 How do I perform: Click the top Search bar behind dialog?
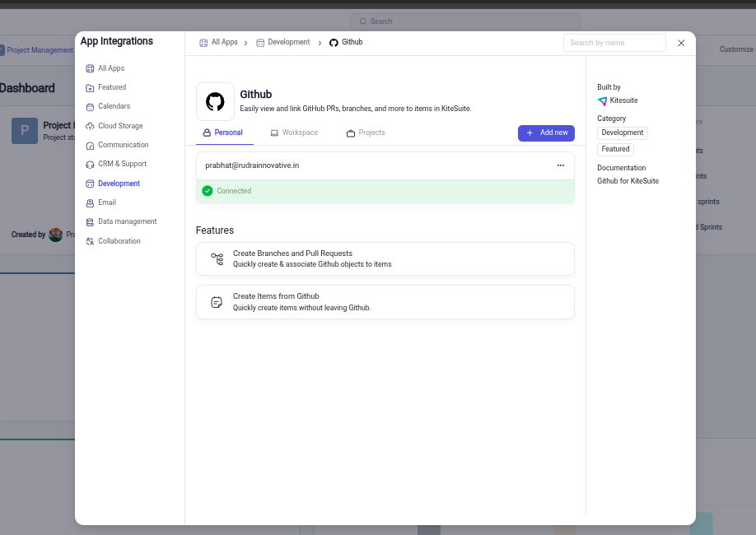pyautogui.click(x=464, y=21)
